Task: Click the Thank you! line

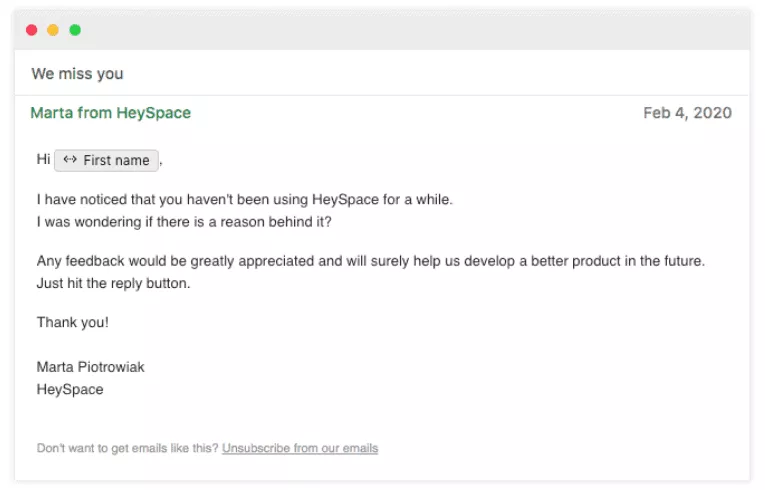Action: tap(73, 323)
